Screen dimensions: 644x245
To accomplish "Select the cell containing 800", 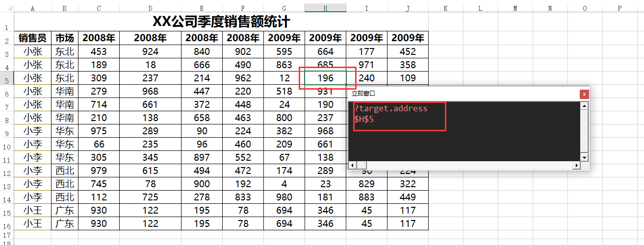I will (x=284, y=118).
